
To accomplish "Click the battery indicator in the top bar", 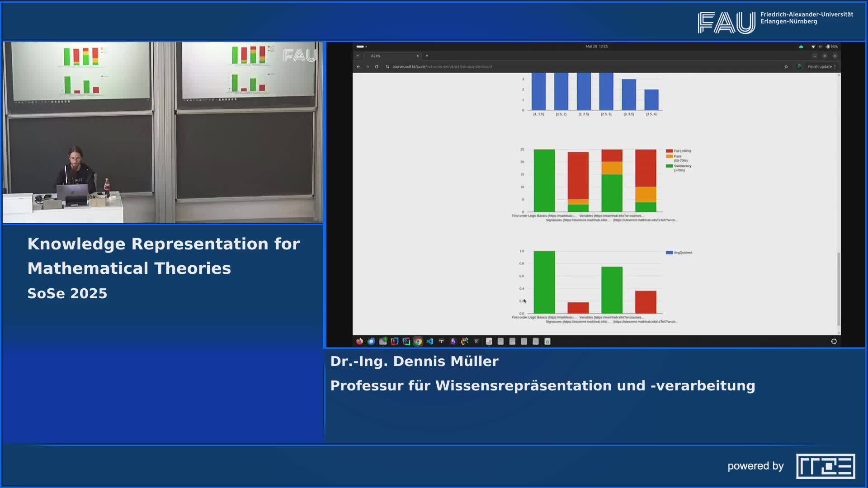I will pyautogui.click(x=831, y=46).
